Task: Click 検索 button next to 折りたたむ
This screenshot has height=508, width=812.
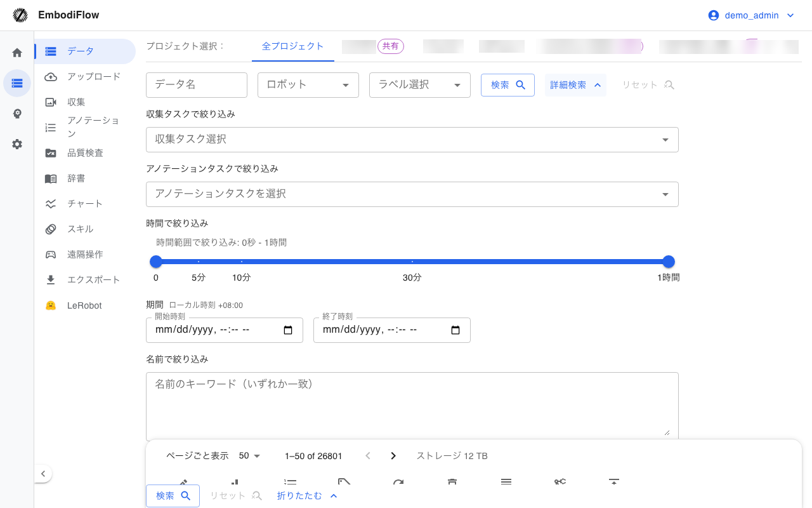Action: [173, 496]
